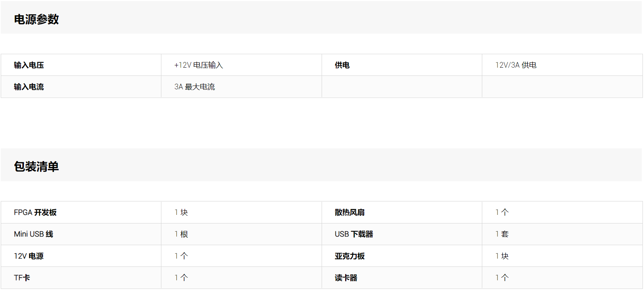Click the 1 根 quantity value

pos(181,234)
